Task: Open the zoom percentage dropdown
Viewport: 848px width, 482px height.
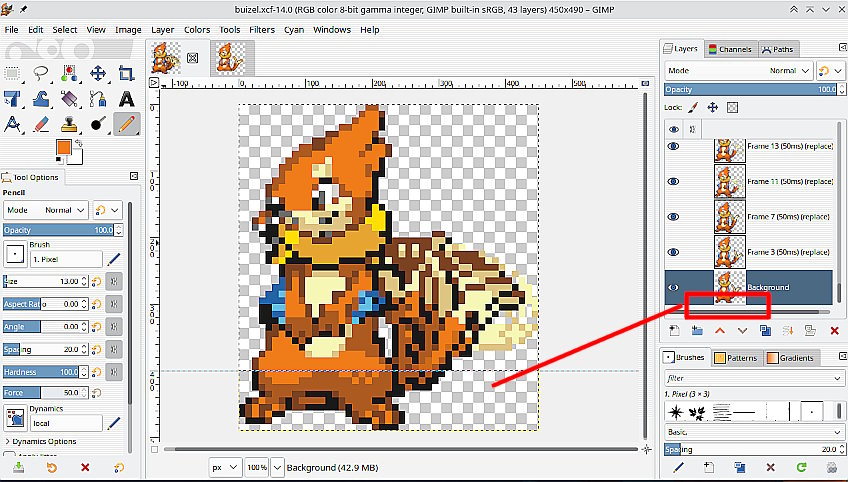Action: coord(277,467)
